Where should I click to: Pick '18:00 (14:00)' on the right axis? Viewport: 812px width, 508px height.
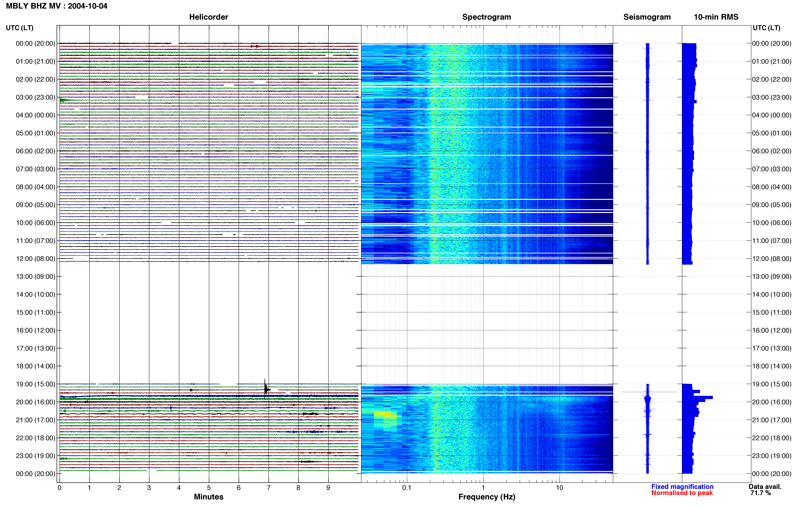tap(772, 366)
